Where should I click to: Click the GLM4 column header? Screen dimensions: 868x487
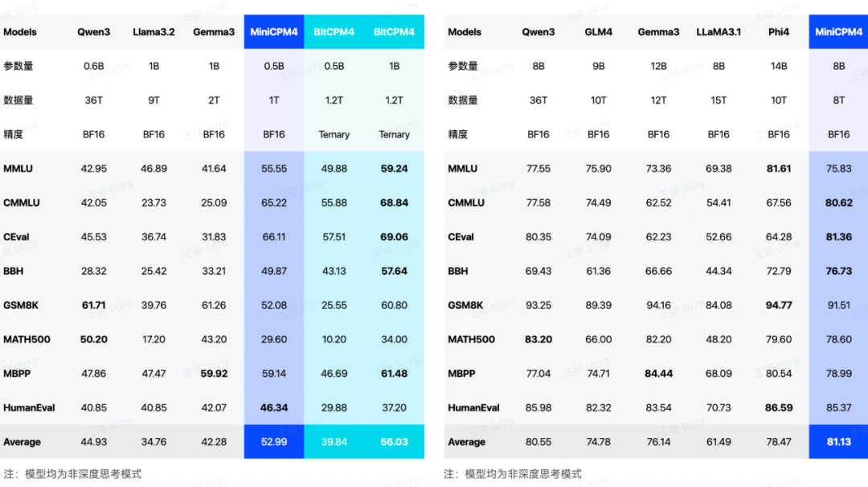(599, 32)
